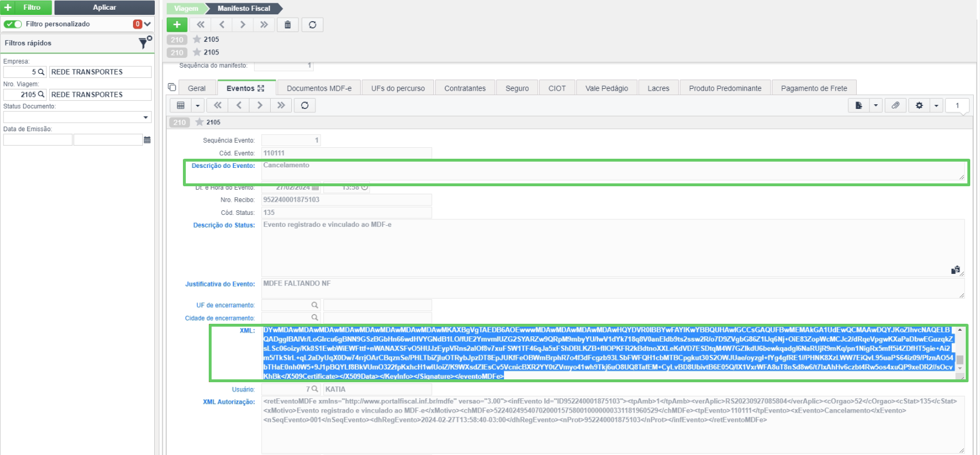
Task: Click the Empresa name field REDE TRANSPORTES
Action: [100, 72]
